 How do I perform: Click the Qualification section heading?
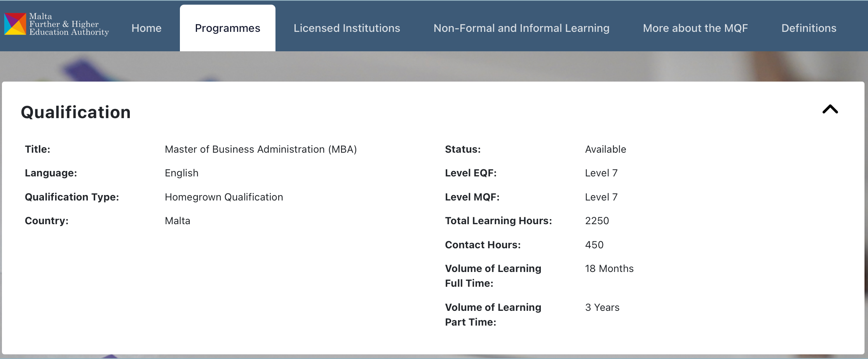[76, 112]
